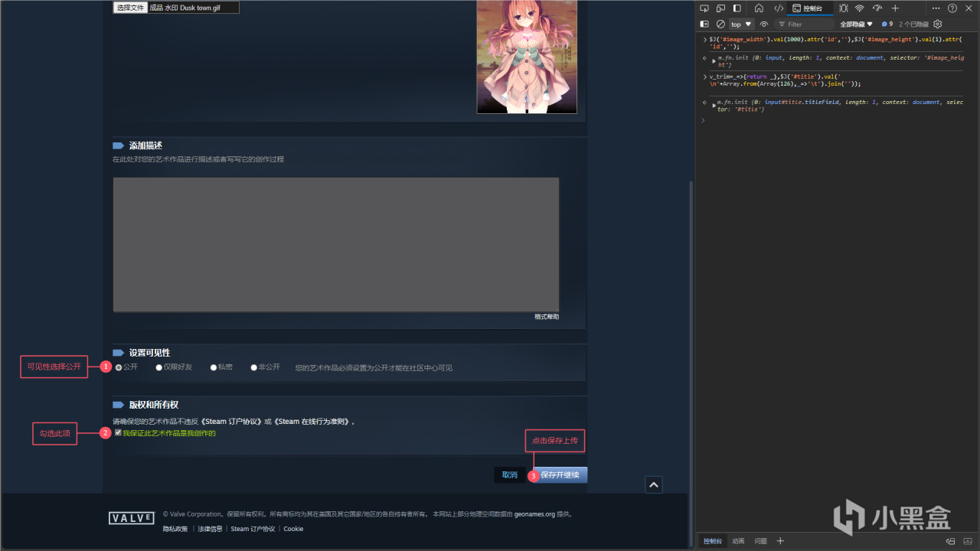
Task: Open the Elements panel code icon
Action: coord(778,8)
